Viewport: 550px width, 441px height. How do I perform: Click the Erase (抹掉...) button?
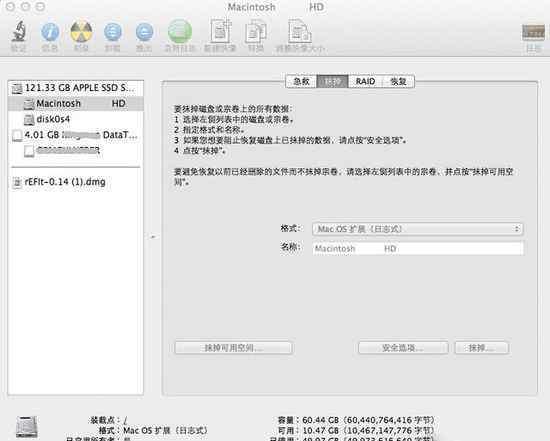pyautogui.click(x=482, y=348)
